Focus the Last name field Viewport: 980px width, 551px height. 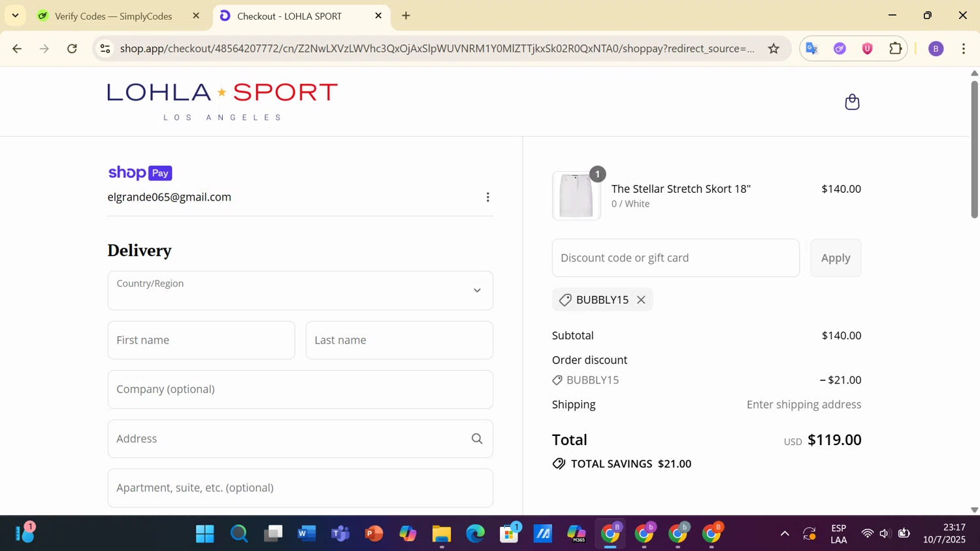coord(399,340)
